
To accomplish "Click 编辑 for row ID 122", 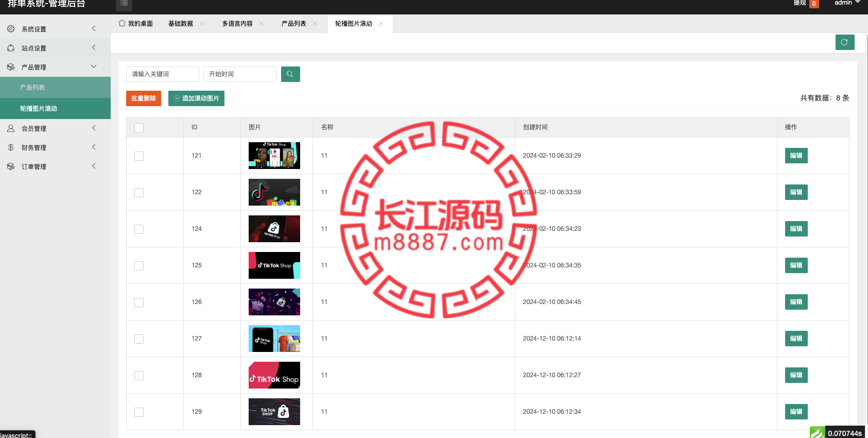I will [796, 192].
